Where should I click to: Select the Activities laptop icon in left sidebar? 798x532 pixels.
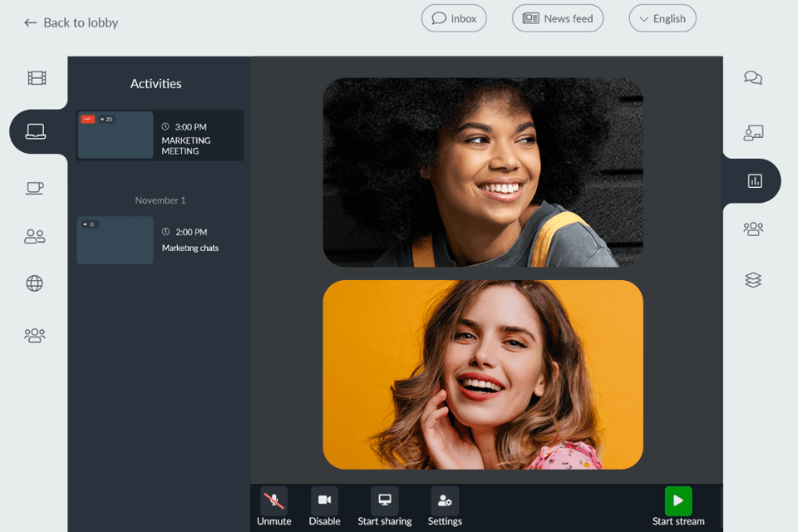click(35, 131)
